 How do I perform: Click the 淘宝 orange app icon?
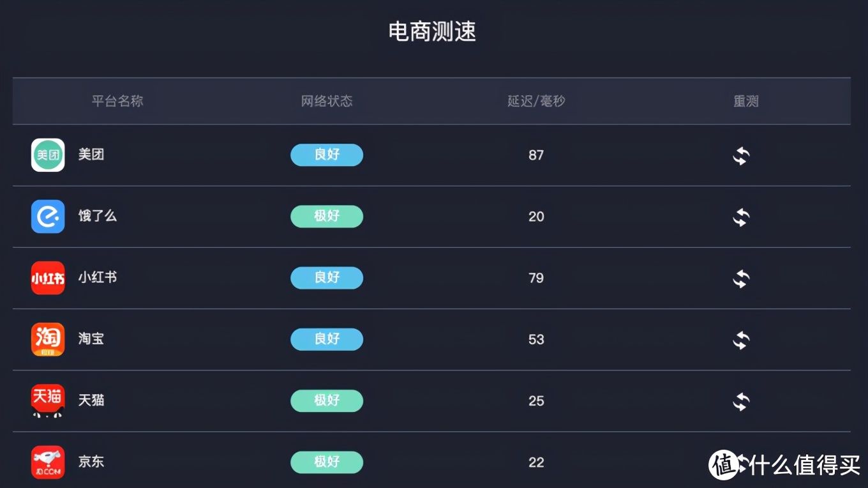(48, 339)
